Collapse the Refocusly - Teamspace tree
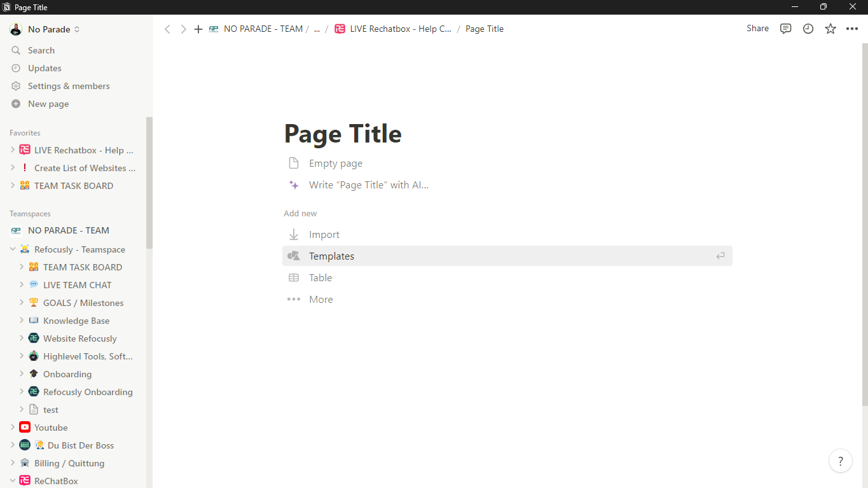 click(13, 249)
